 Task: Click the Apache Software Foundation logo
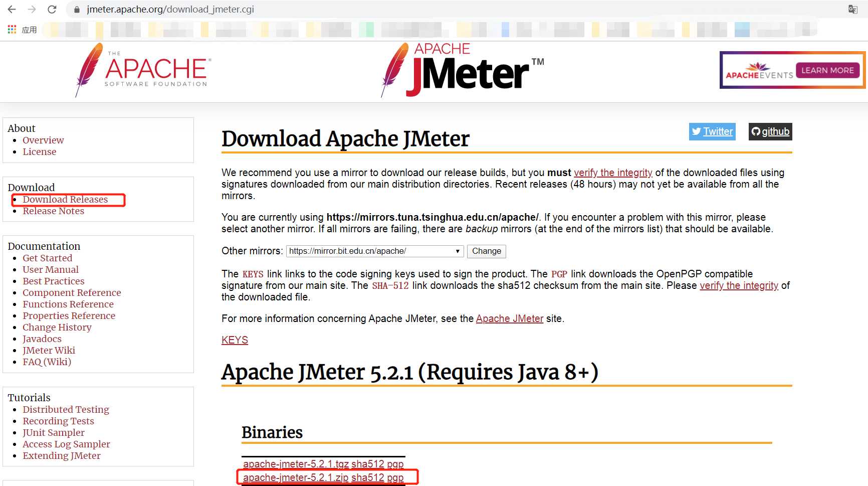(x=143, y=70)
